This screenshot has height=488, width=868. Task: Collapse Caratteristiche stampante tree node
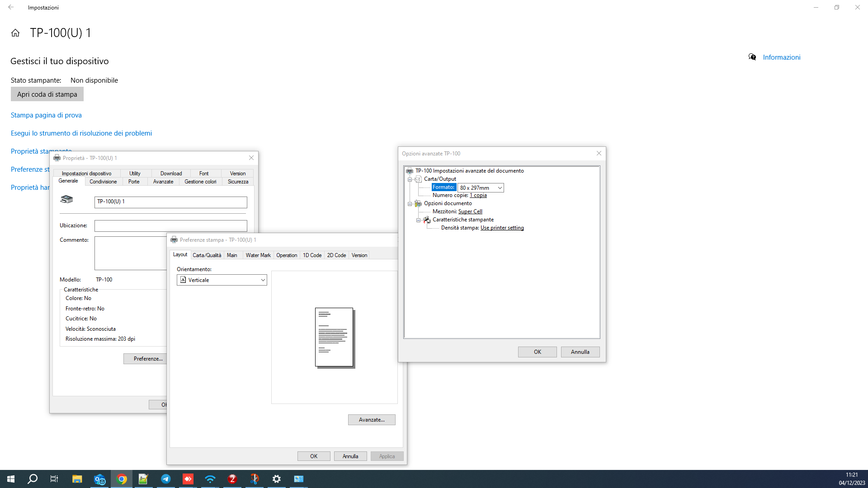[x=418, y=220]
